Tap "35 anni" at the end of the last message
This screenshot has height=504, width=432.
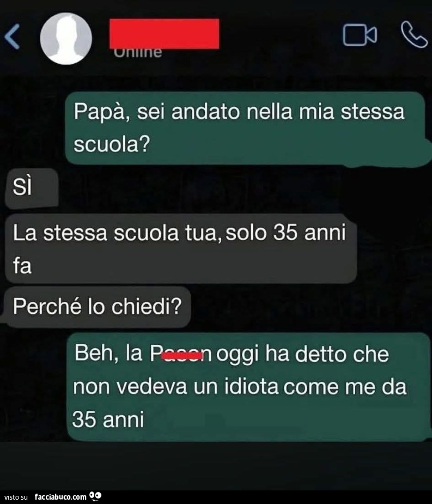(x=108, y=420)
